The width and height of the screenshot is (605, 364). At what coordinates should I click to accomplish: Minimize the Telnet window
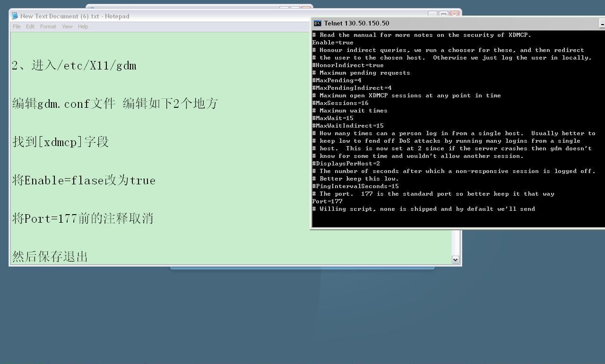[x=602, y=23]
